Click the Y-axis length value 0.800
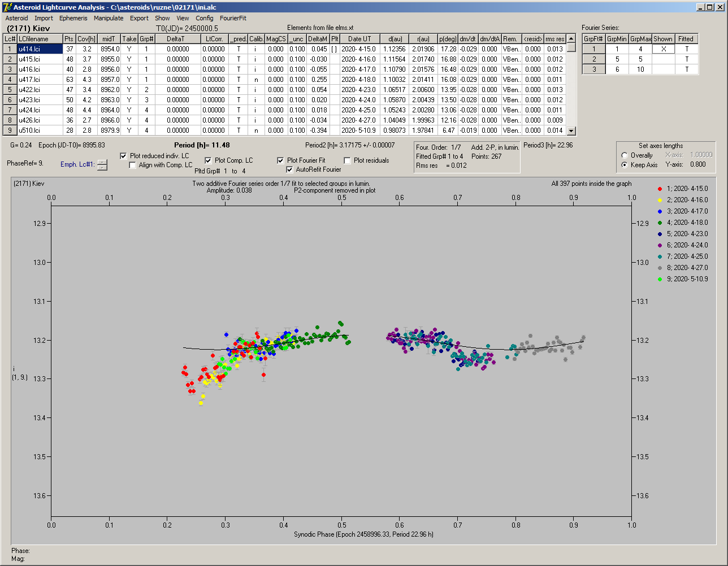The image size is (728, 566). (697, 165)
